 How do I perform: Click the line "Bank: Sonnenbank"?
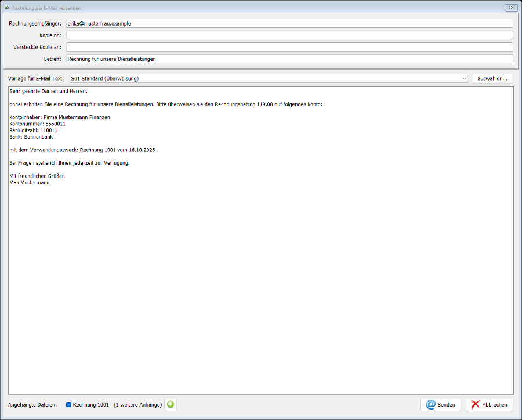(31, 137)
